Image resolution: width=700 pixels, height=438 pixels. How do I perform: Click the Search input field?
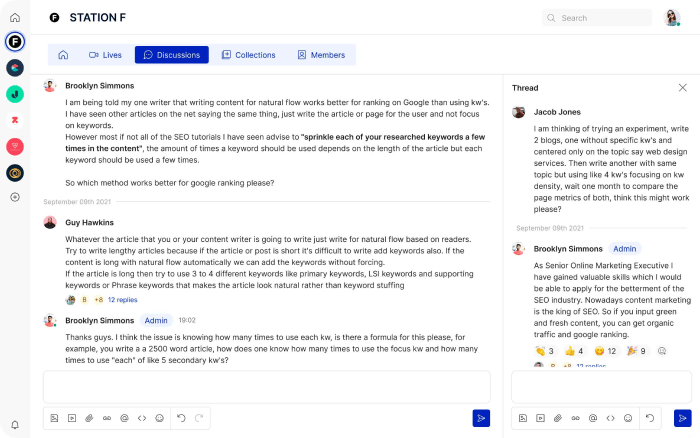[x=598, y=18]
